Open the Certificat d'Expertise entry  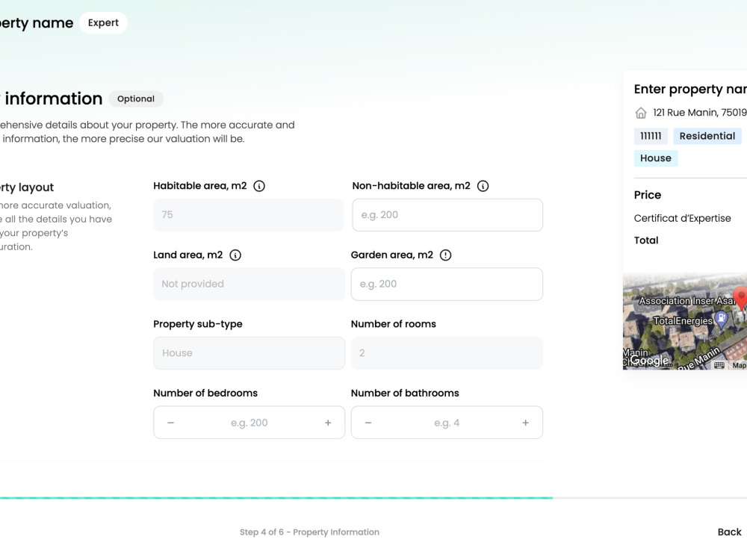(682, 218)
